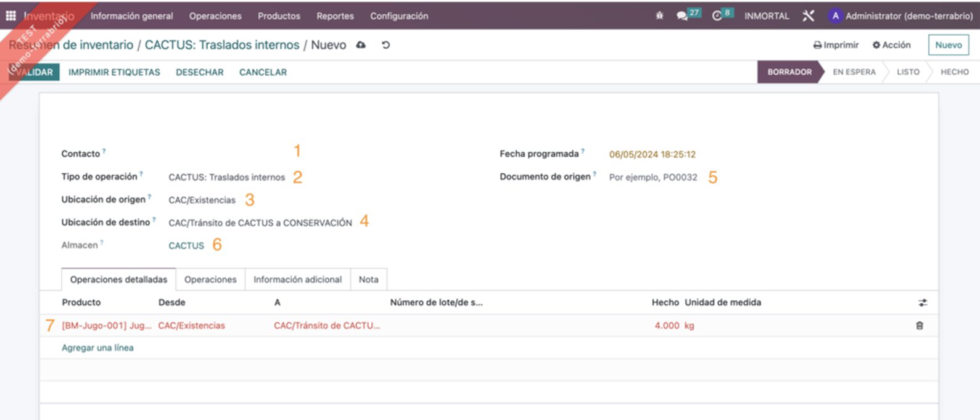Click the Desde column header

172,302
